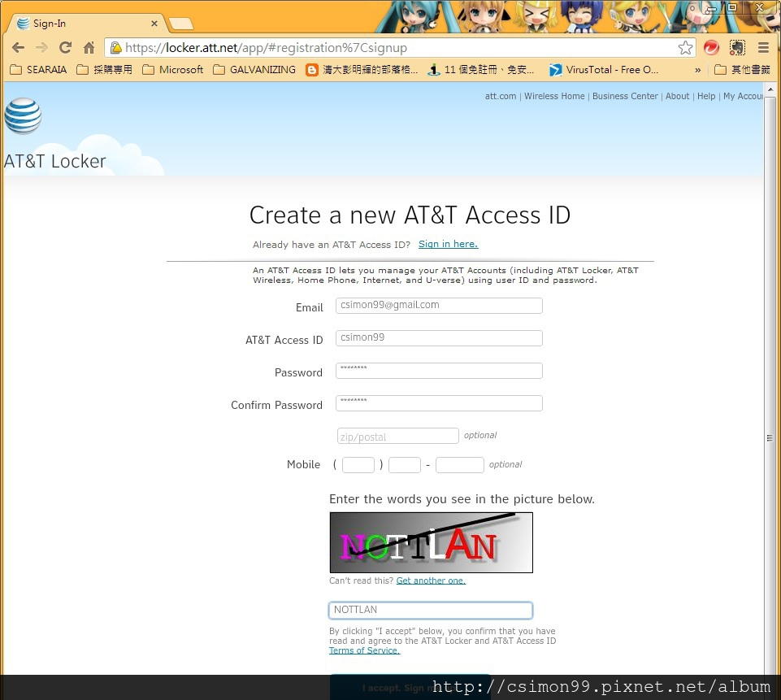Click the Confirm Password field
The height and width of the screenshot is (700, 781).
point(439,403)
